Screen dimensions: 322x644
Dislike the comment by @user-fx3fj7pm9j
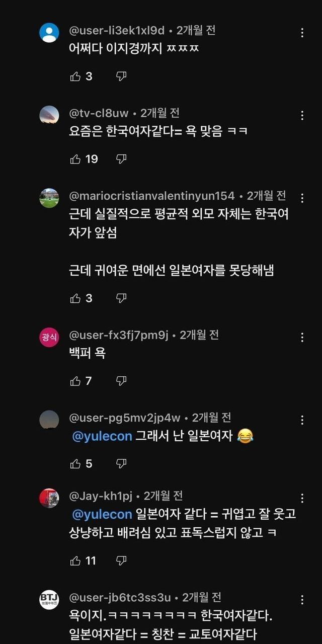pos(121,381)
